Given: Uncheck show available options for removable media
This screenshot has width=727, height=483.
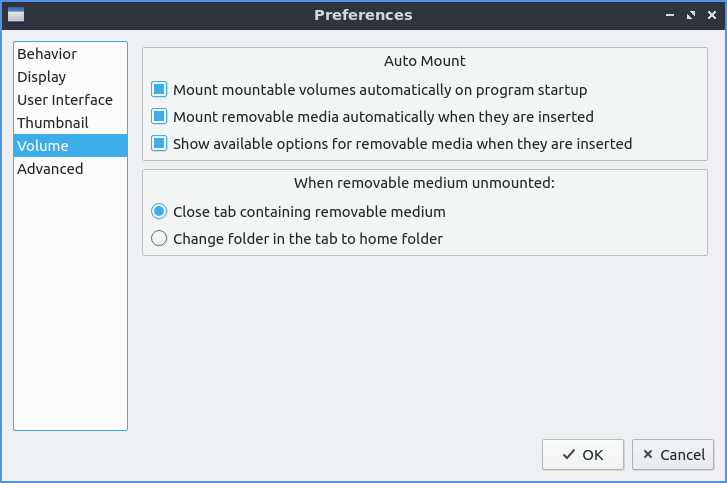Looking at the screenshot, I should point(159,144).
